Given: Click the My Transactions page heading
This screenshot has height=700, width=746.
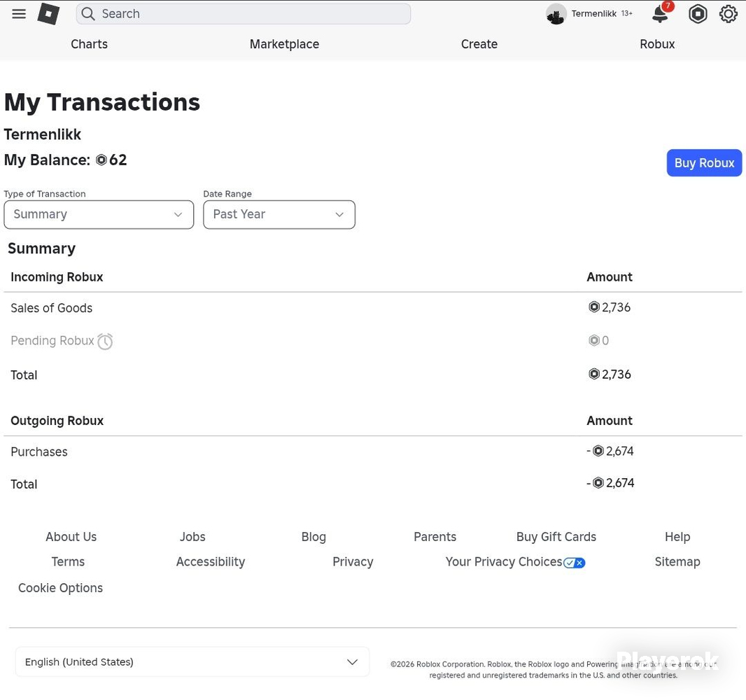Looking at the screenshot, I should pyautogui.click(x=101, y=102).
